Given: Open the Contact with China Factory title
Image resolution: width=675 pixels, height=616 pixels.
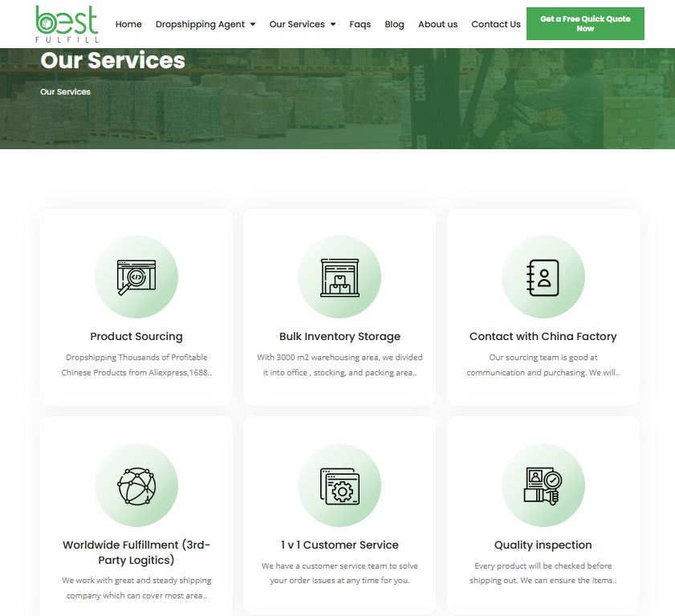Looking at the screenshot, I should tap(543, 336).
